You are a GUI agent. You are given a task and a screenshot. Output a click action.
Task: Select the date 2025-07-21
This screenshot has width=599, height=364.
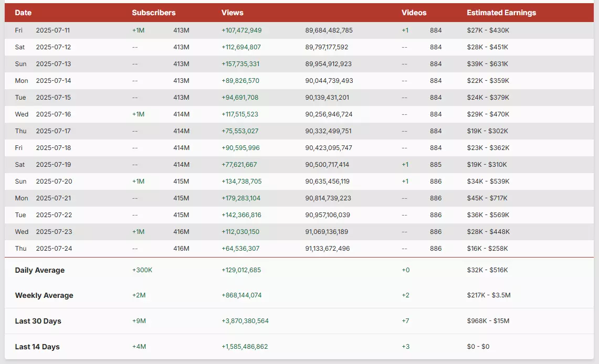coord(54,198)
